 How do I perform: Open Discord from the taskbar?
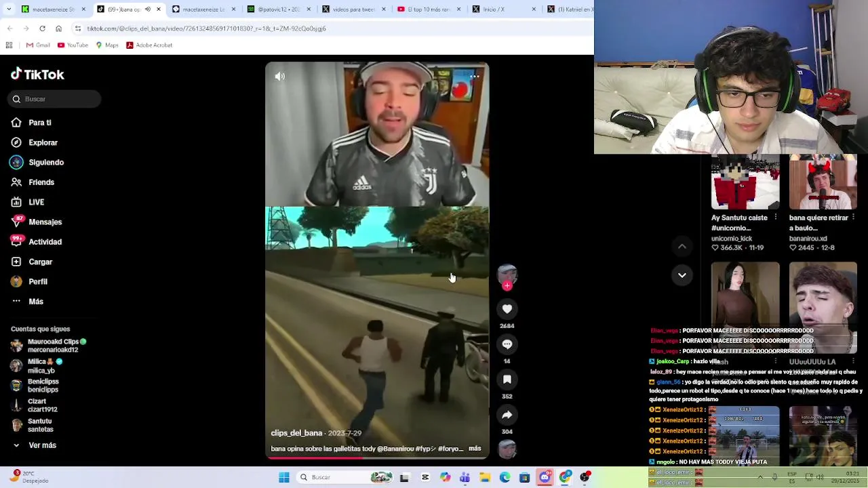coord(545,477)
